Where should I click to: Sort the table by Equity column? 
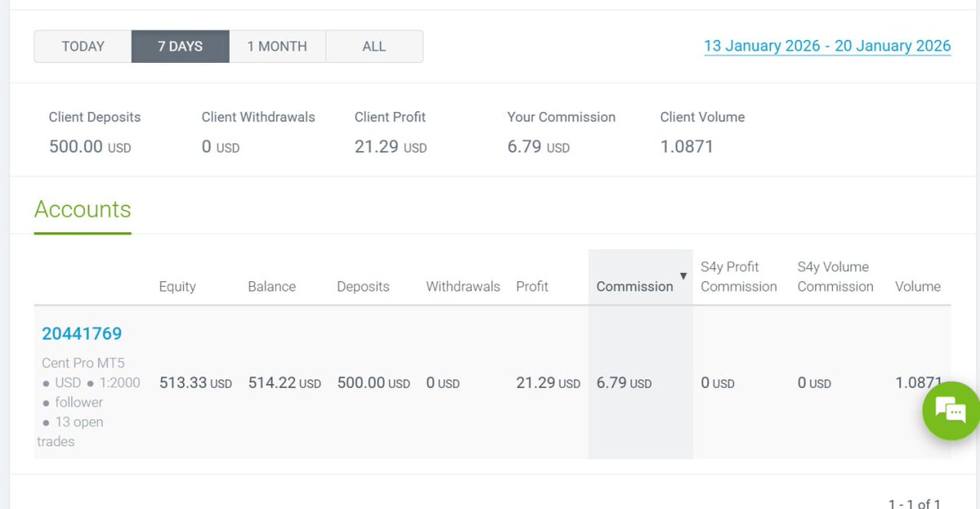(177, 287)
